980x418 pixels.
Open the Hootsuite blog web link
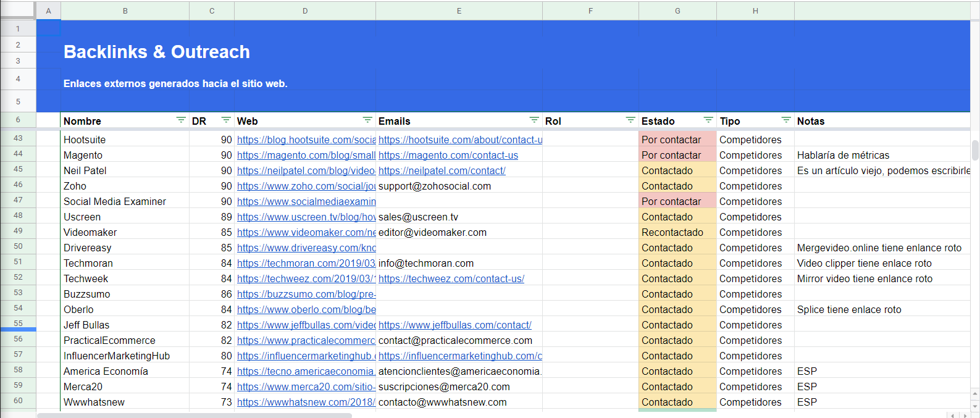coord(306,140)
